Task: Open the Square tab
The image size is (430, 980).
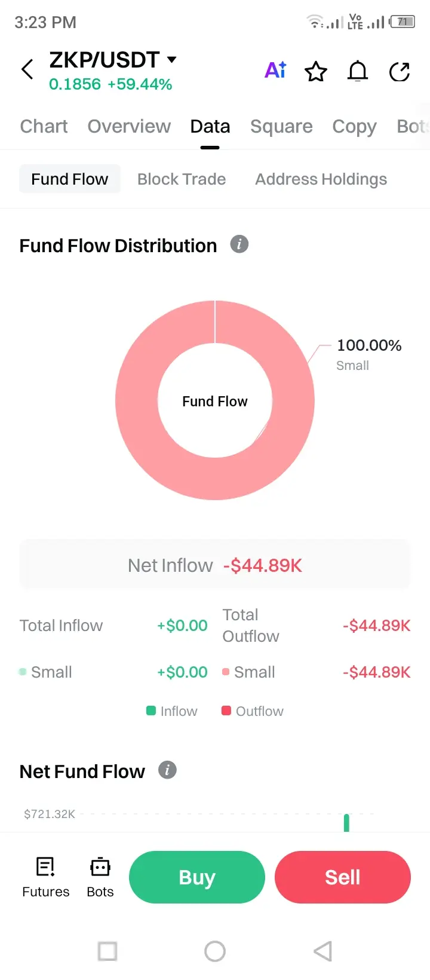Action: (x=281, y=127)
